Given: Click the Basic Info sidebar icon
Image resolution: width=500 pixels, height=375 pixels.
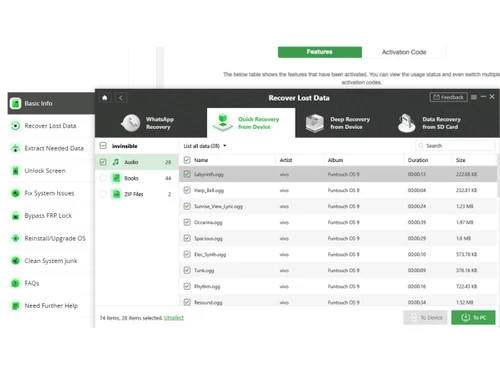Looking at the screenshot, I should (x=15, y=103).
